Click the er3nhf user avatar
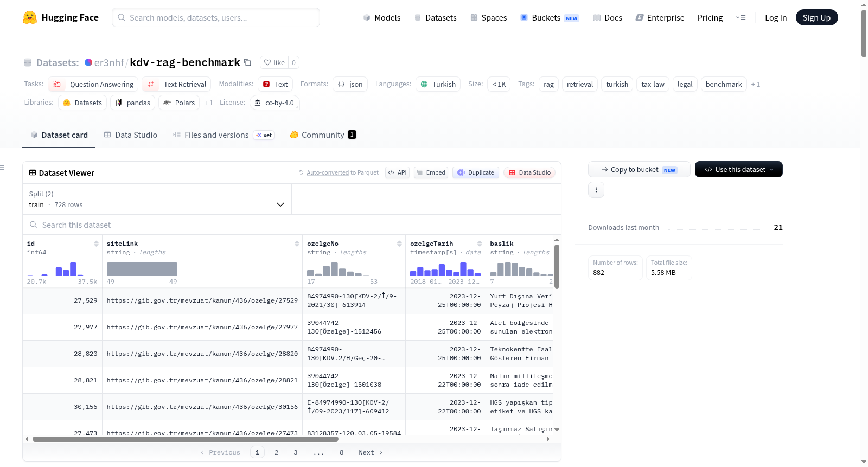This screenshot has height=467, width=868. click(88, 62)
